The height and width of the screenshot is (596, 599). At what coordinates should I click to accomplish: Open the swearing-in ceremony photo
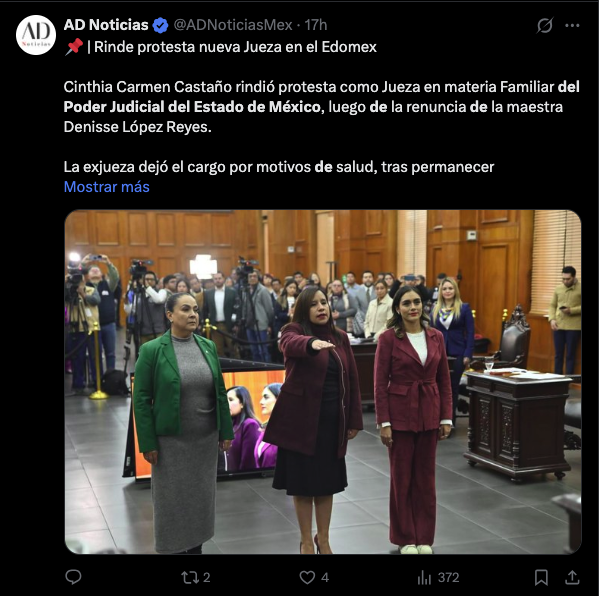pyautogui.click(x=323, y=382)
